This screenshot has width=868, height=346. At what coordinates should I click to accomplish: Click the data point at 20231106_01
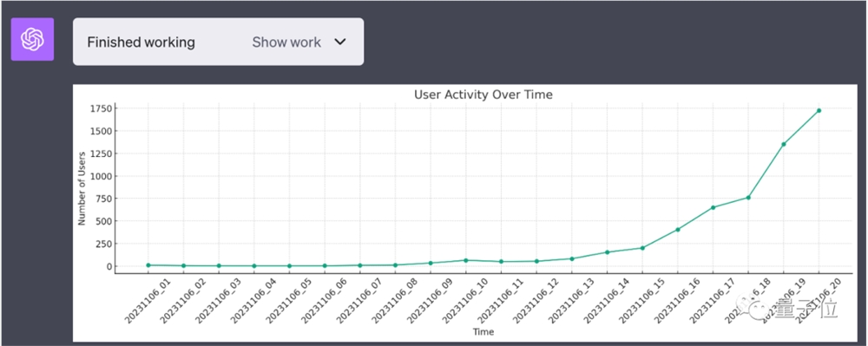coord(148,265)
